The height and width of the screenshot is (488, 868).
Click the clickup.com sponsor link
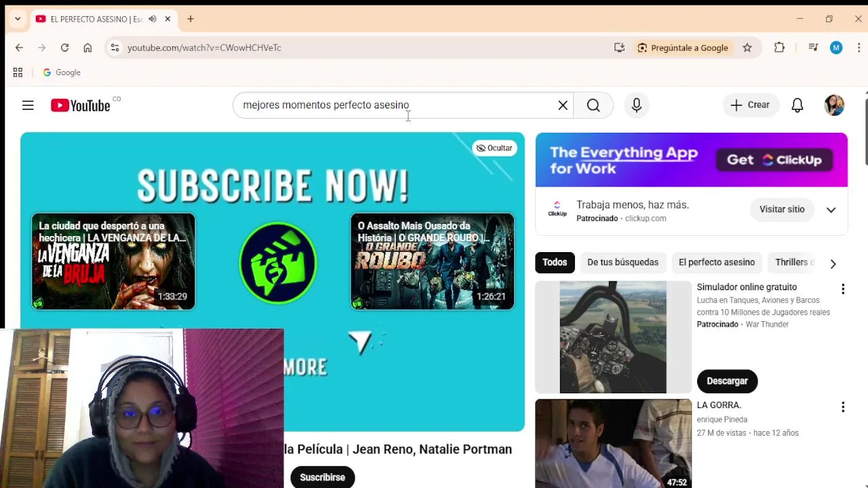(x=646, y=218)
